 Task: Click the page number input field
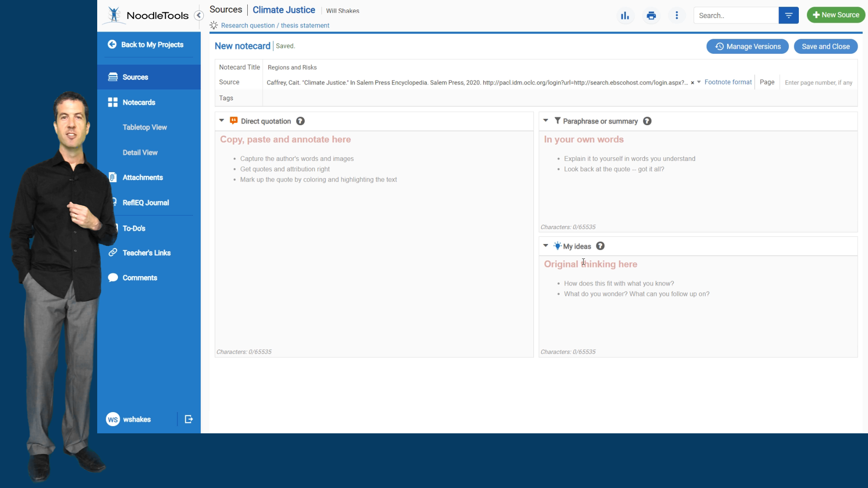(818, 83)
